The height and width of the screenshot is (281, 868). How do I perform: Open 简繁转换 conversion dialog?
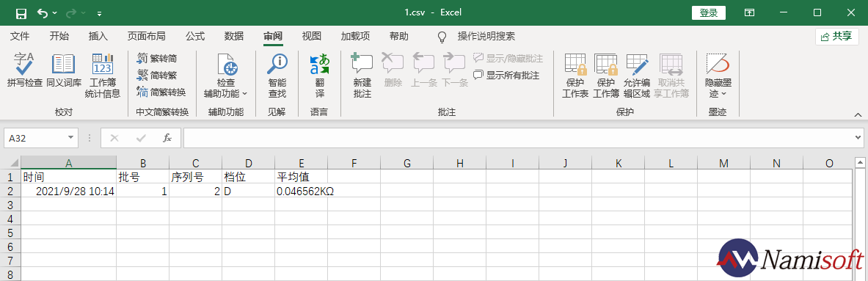[161, 92]
